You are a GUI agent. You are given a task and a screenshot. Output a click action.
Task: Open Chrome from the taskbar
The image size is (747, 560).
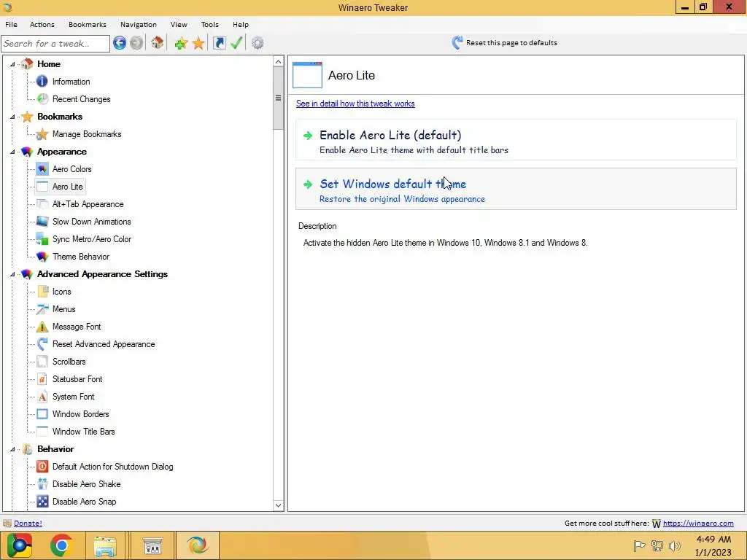pyautogui.click(x=61, y=545)
